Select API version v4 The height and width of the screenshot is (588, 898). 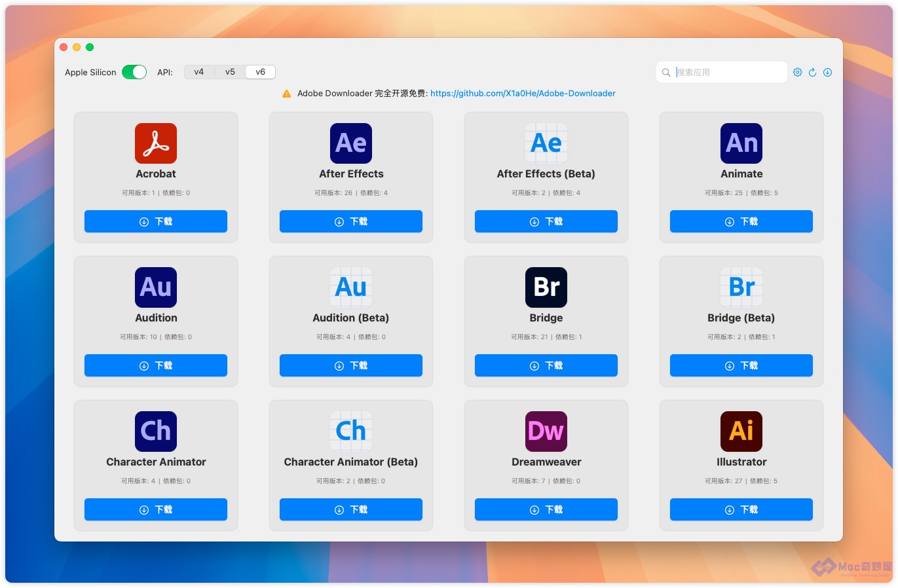click(x=199, y=72)
